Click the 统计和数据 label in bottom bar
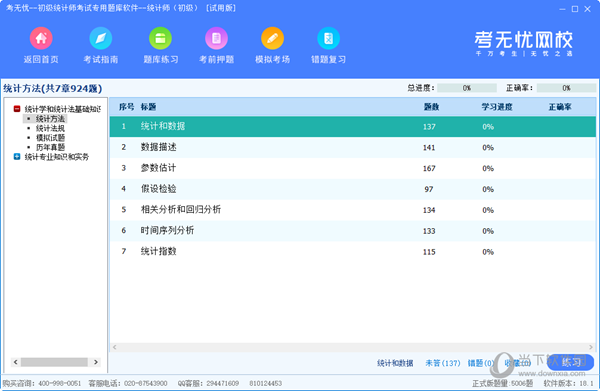Image resolution: width=600 pixels, height=391 pixels. 395,363
